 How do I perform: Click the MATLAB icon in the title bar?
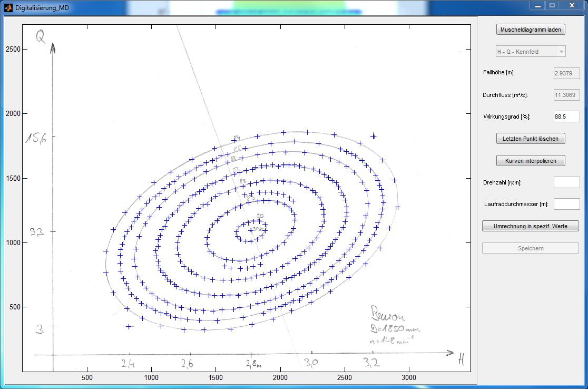[x=7, y=7]
